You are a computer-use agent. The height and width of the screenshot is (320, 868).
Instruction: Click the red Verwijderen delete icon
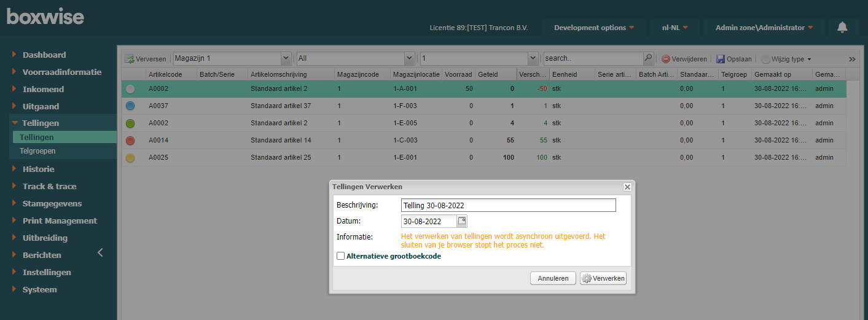666,59
